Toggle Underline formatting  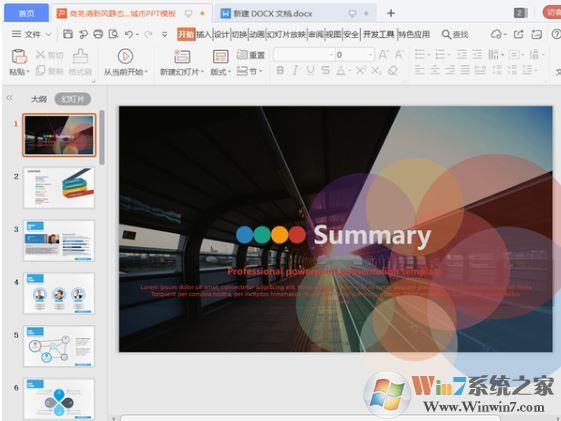310,70
